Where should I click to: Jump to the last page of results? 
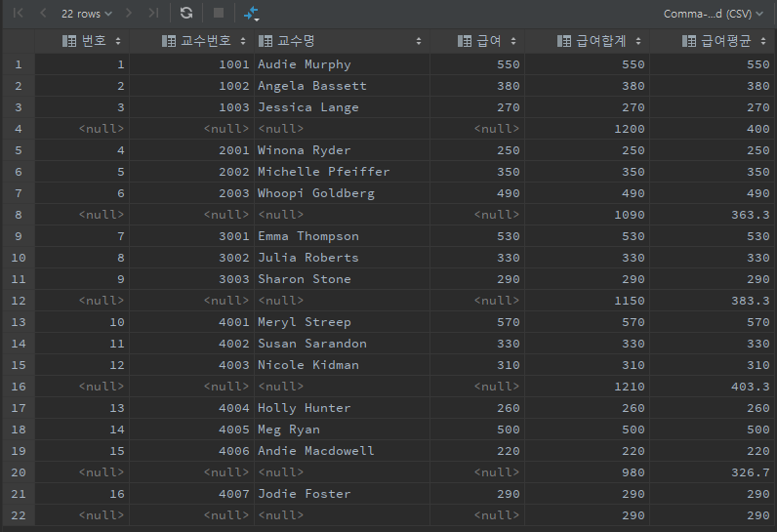tap(153, 14)
